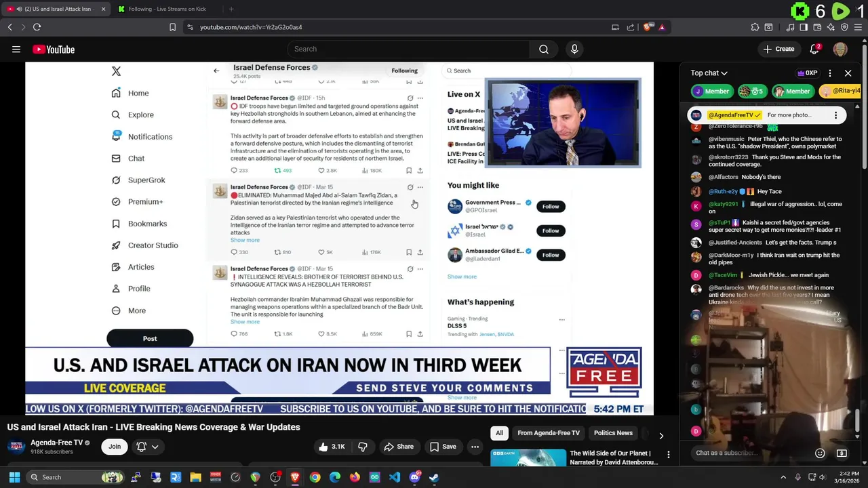This screenshot has height=488, width=868.
Task: Click the Create button
Action: pos(778,49)
